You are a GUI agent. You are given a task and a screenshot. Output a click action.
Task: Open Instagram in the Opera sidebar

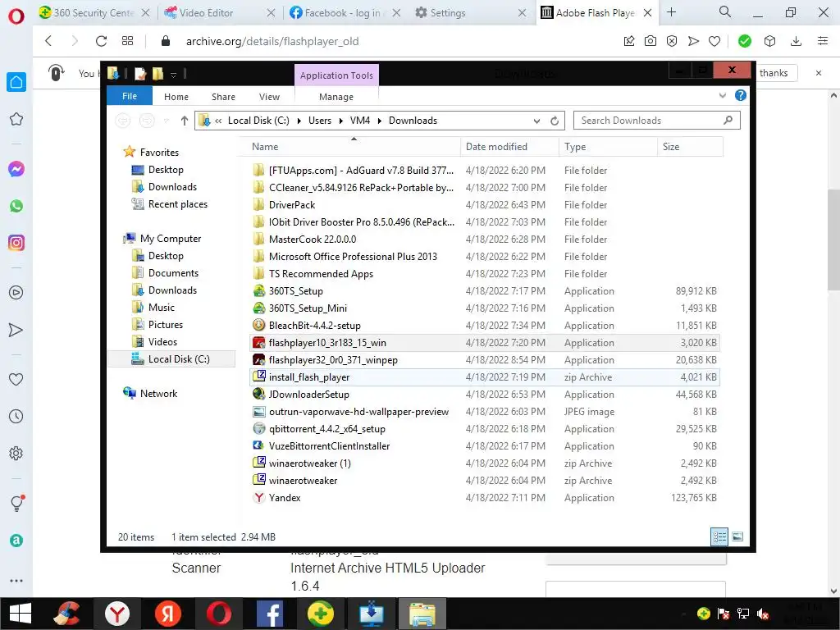[16, 243]
